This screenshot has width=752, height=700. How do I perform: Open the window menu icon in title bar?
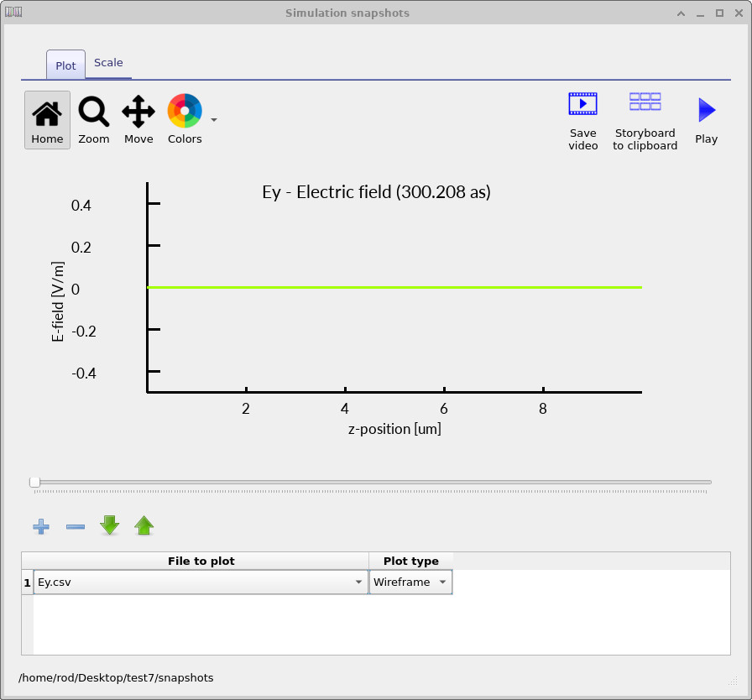point(13,12)
